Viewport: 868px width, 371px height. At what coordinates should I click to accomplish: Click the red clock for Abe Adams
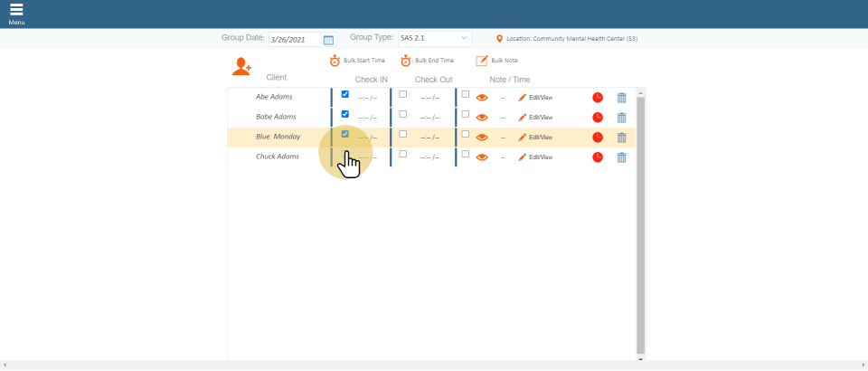tap(598, 97)
